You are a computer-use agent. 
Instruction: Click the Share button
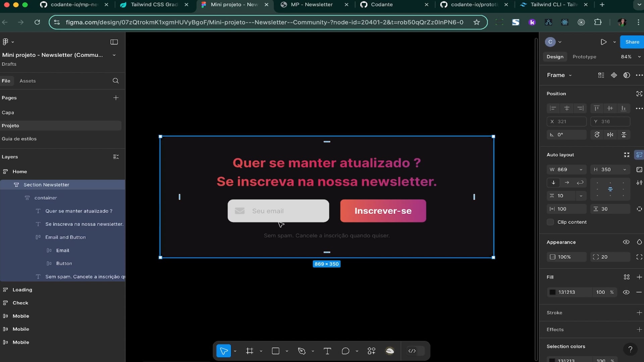pos(632,42)
